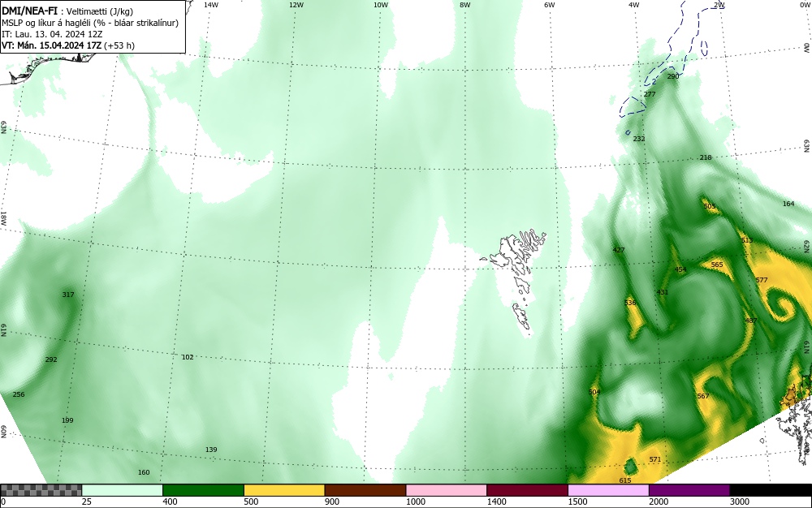Click the map value '454'
The height and width of the screenshot is (508, 812).
(x=680, y=269)
